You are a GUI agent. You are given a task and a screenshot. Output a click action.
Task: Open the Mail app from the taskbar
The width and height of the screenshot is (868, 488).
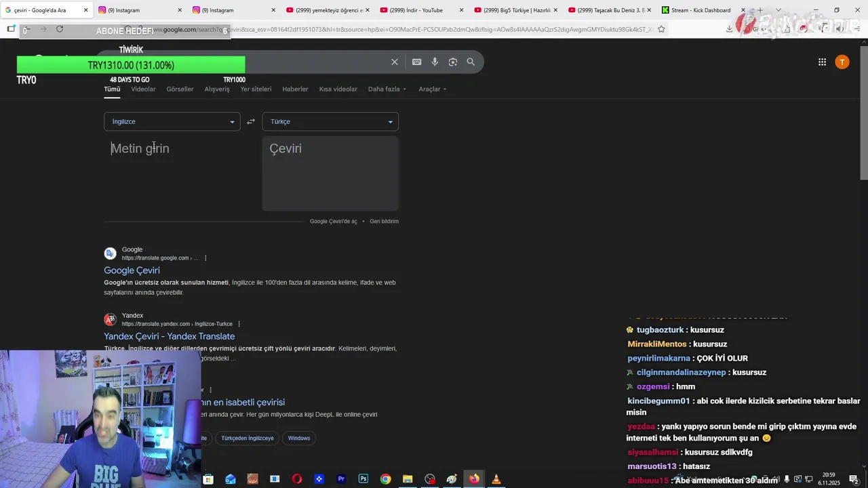(231, 479)
